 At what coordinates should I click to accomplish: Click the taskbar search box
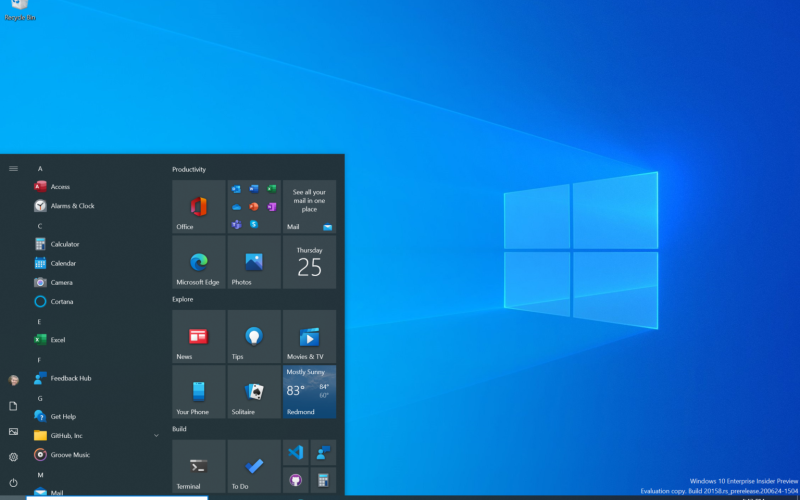[117, 497]
